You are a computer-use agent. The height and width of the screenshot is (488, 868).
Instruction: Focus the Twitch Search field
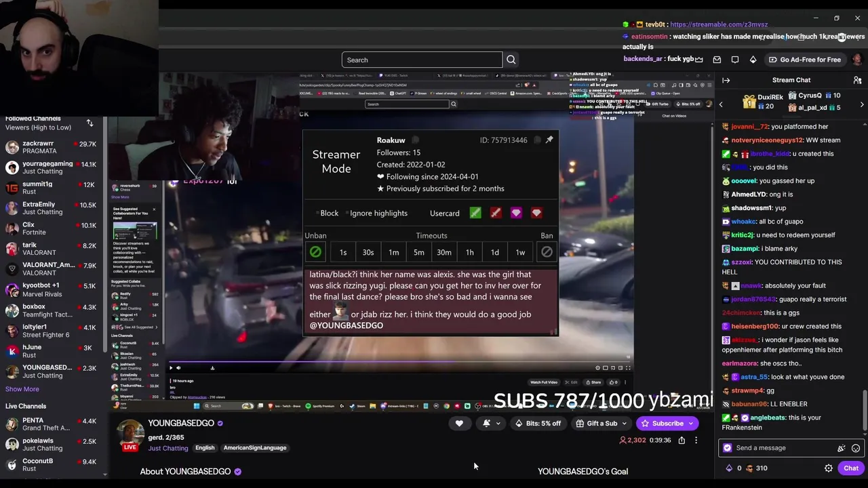coord(422,60)
